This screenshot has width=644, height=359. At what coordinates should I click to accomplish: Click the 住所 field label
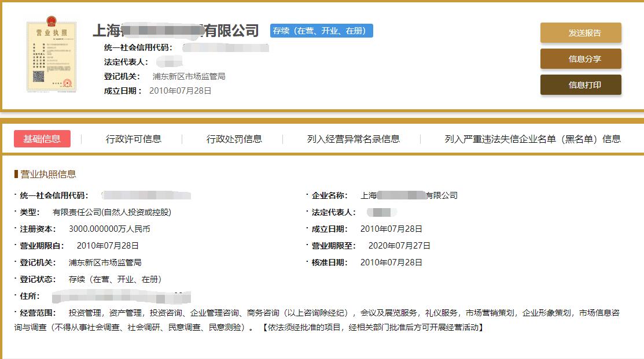click(30, 296)
